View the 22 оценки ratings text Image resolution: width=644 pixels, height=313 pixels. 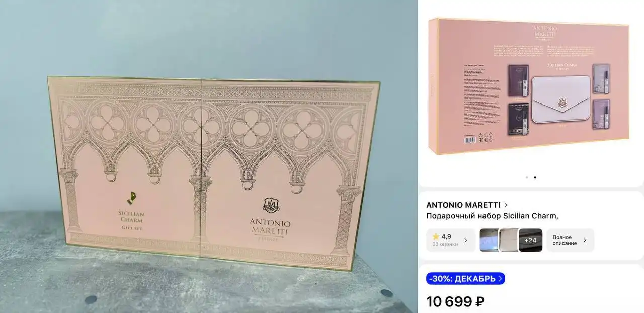point(445,245)
